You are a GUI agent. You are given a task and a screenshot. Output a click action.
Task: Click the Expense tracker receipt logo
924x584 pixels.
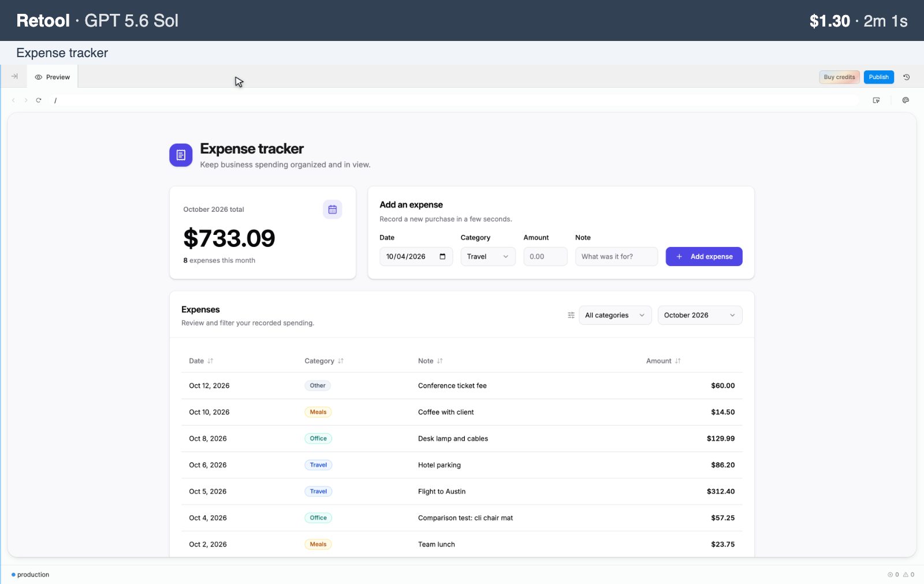click(181, 155)
